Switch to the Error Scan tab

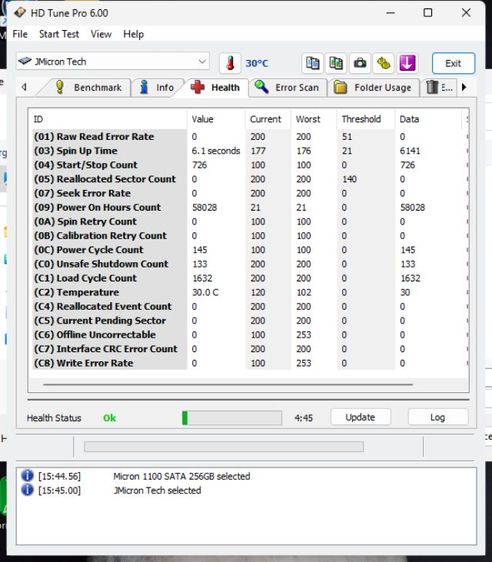coord(287,87)
